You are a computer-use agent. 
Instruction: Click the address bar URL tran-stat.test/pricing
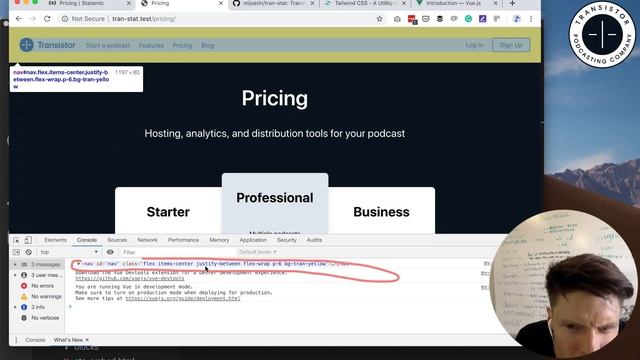click(144, 19)
